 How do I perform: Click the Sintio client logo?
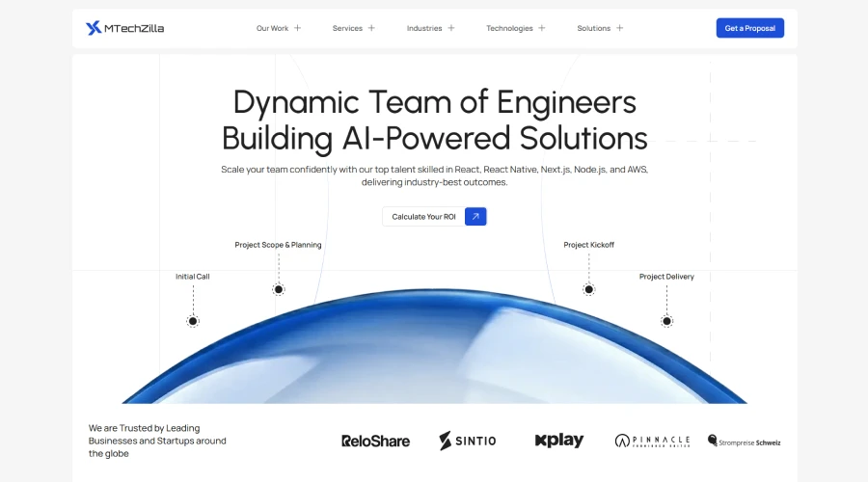tap(467, 441)
